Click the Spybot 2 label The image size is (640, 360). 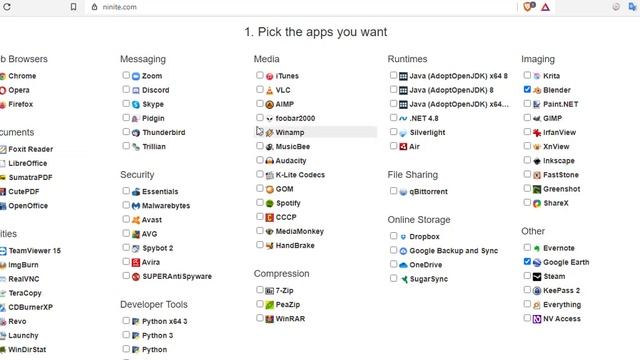point(158,248)
